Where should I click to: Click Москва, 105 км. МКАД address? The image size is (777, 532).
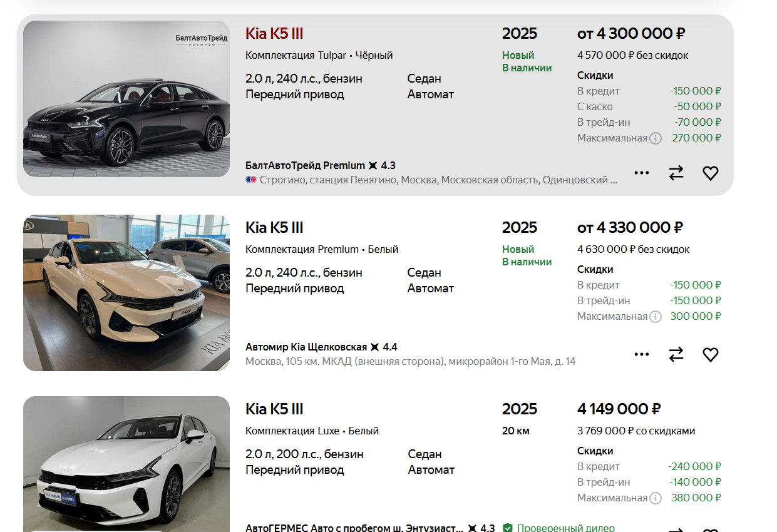point(410,362)
